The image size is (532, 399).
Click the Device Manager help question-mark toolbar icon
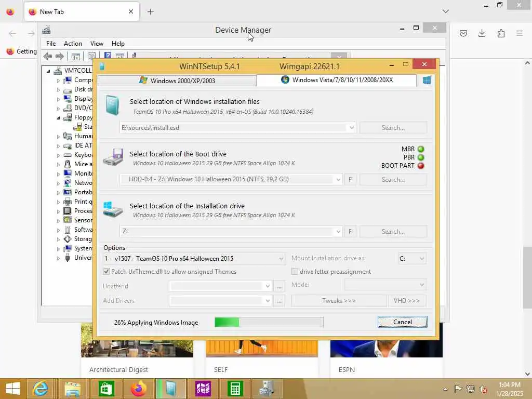[x=108, y=56]
